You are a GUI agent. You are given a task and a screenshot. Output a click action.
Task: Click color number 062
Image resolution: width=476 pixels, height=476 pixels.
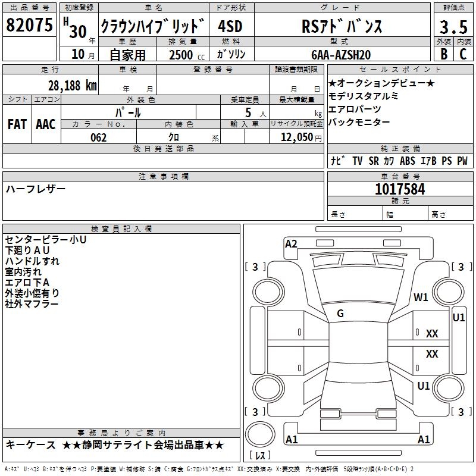pyautogui.click(x=99, y=137)
